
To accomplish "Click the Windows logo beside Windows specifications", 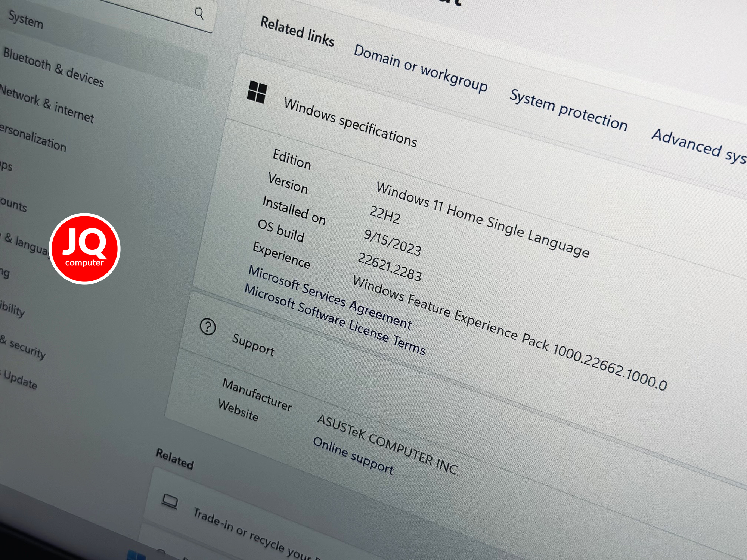I will (x=257, y=92).
